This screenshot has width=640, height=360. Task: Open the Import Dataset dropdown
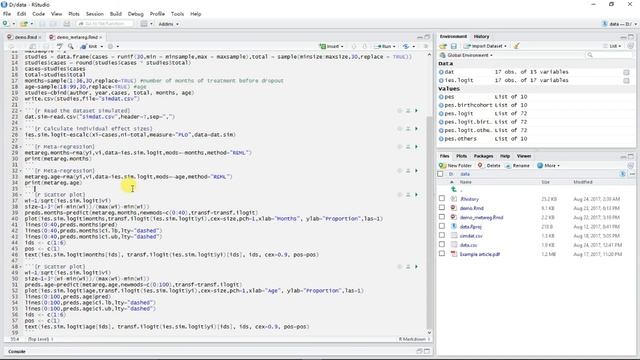coord(486,46)
